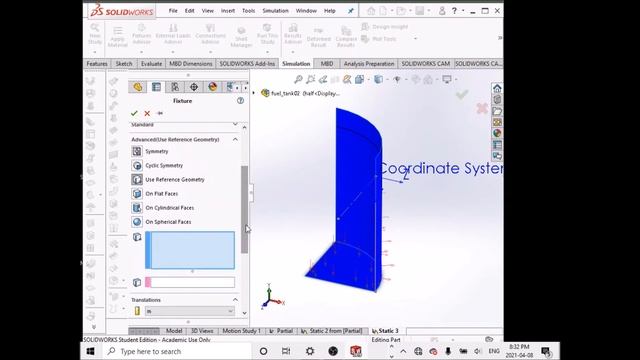The width and height of the screenshot is (640, 360).
Task: Collapse the Translations section
Action: click(235, 300)
